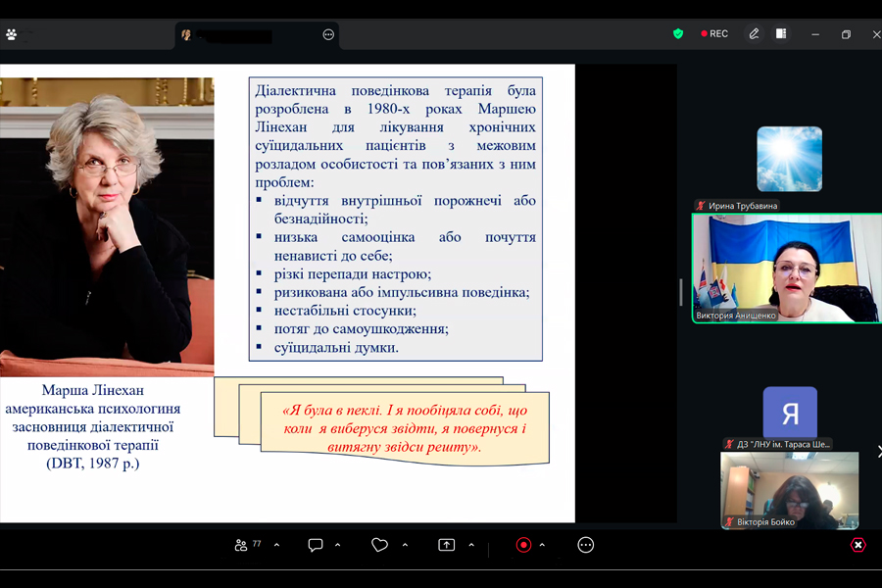
Task: Open the shared tab ellipsis menu
Action: 328,35
